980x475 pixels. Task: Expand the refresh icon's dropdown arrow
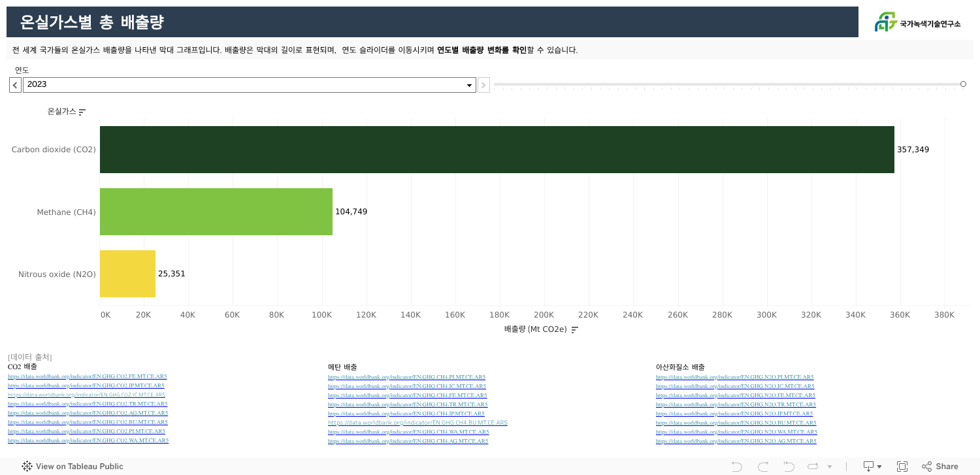(830, 467)
